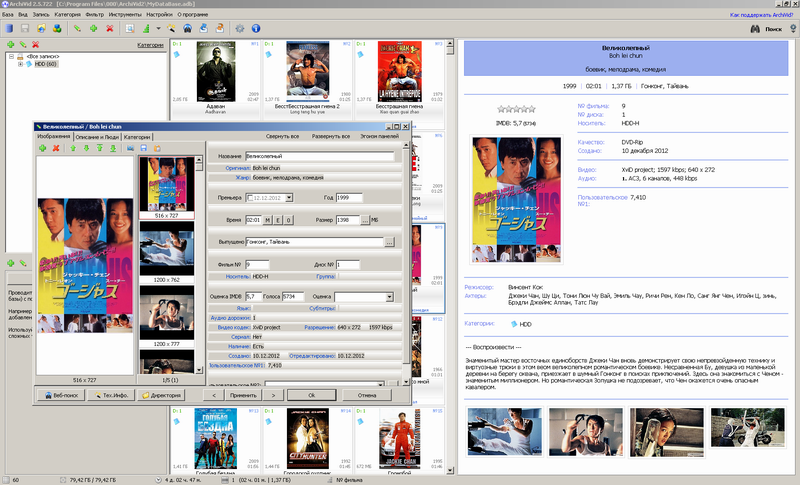Open the Фильтр menu
Viewport: 800px width, 485px height.
click(x=94, y=15)
